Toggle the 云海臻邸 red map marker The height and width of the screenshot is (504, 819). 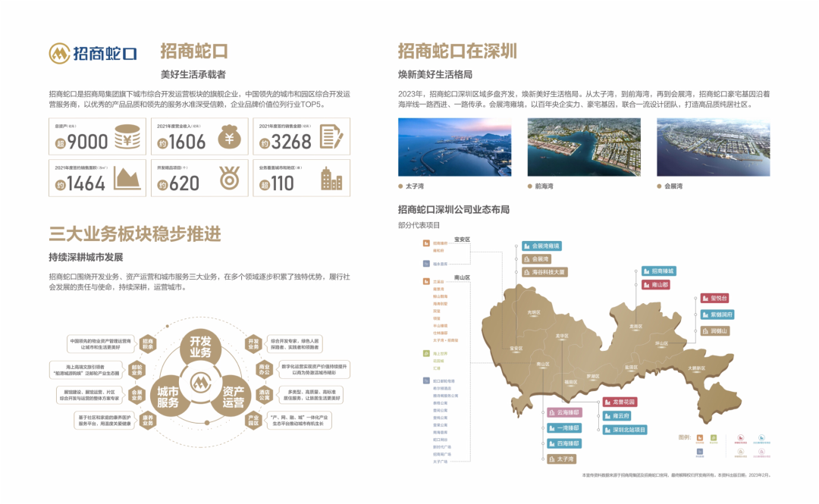coord(563,412)
